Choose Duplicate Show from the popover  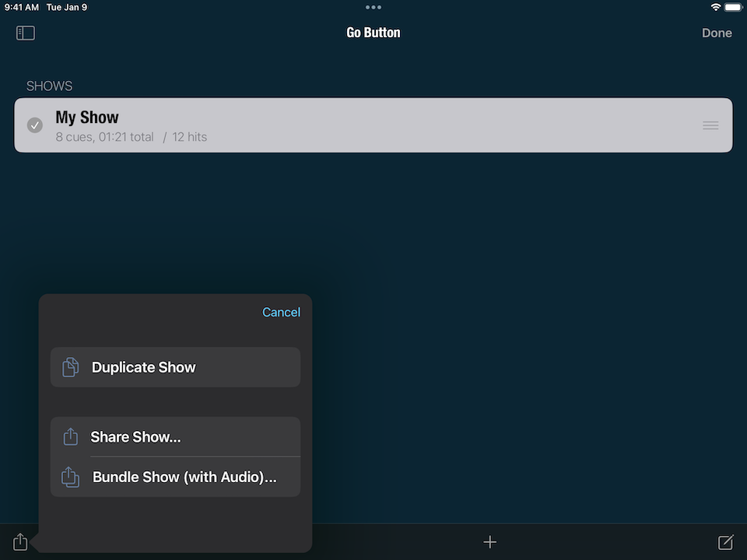click(144, 367)
